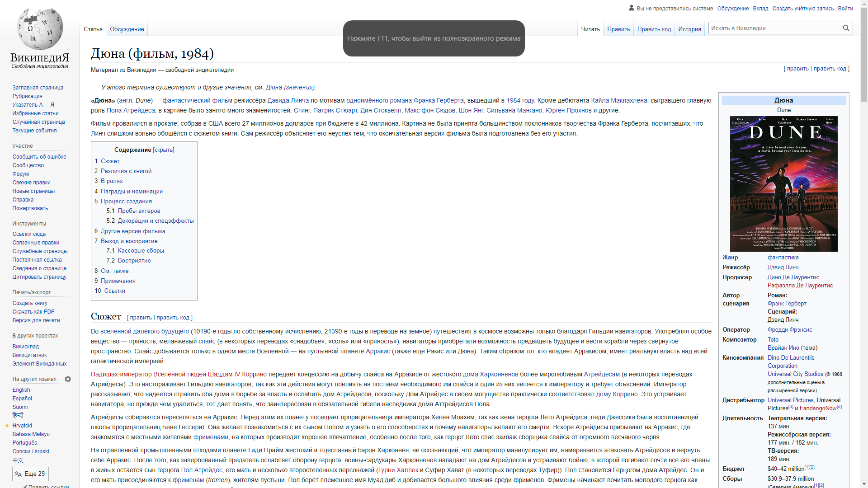Expand more languages with Ещё 29 button
This screenshot has height=488, width=868.
coord(30,474)
